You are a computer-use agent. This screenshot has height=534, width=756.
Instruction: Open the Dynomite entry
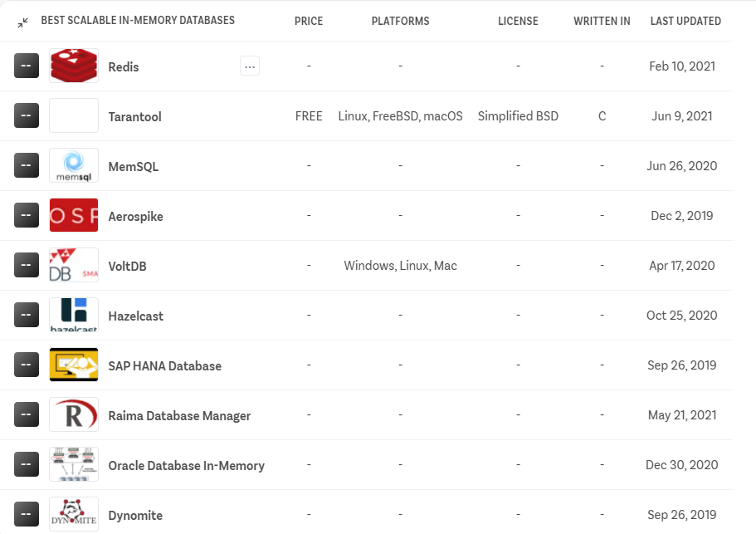point(135,516)
